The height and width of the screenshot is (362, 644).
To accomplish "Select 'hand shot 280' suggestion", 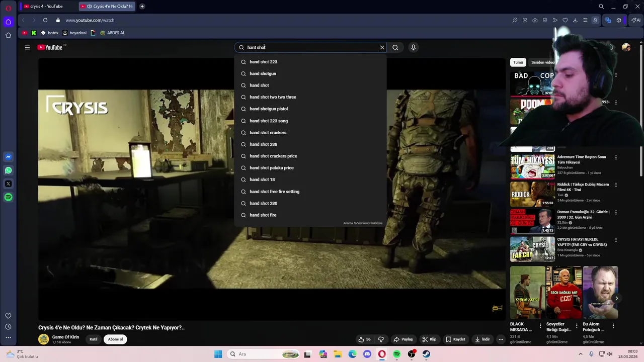I will click(x=310, y=203).
